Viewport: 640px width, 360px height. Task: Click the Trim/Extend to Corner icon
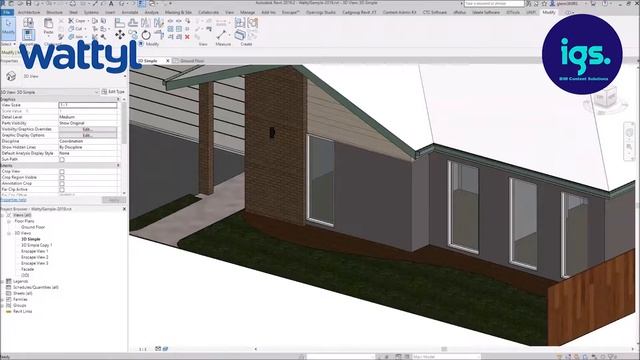point(158,35)
